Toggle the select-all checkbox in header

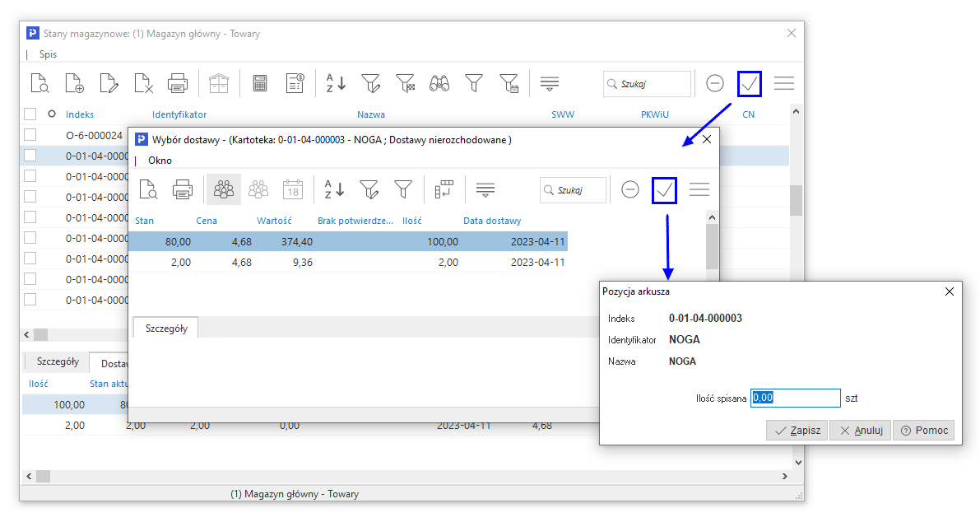pyautogui.click(x=30, y=114)
